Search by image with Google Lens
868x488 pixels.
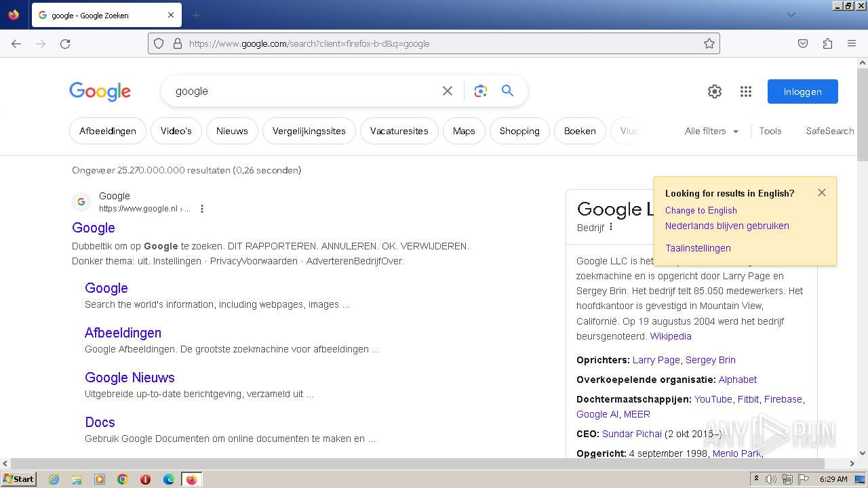481,91
